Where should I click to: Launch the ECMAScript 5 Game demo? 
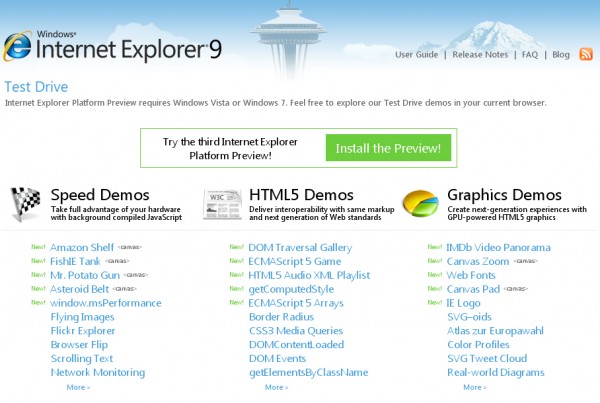pyautogui.click(x=295, y=261)
